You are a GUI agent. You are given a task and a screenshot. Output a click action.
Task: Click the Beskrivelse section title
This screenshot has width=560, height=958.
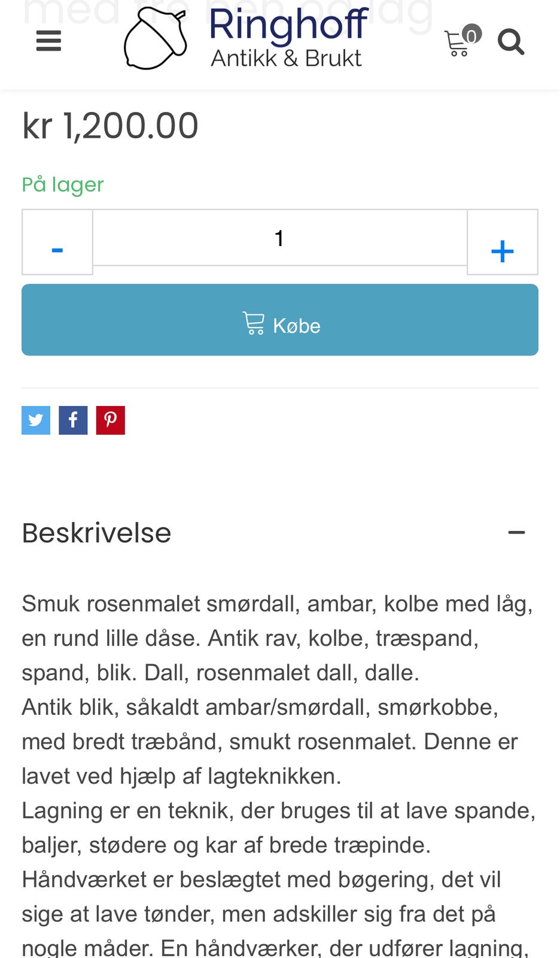click(x=96, y=532)
